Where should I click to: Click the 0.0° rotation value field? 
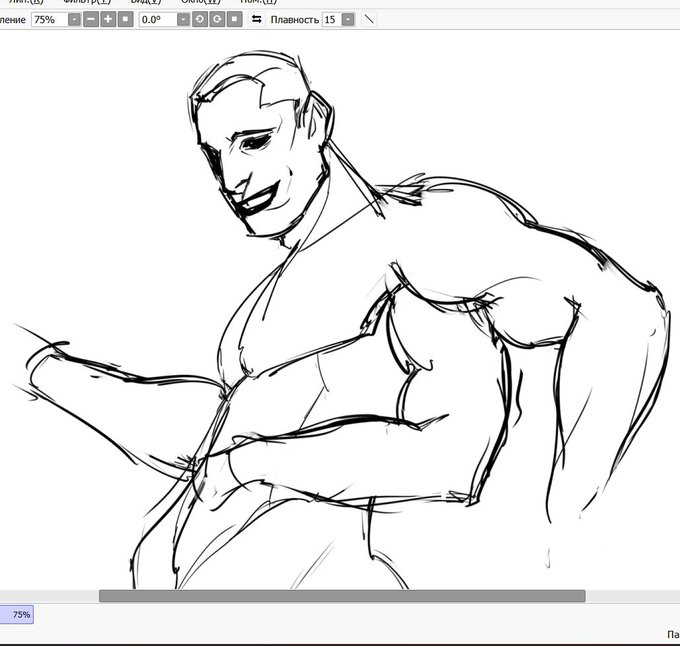(158, 20)
